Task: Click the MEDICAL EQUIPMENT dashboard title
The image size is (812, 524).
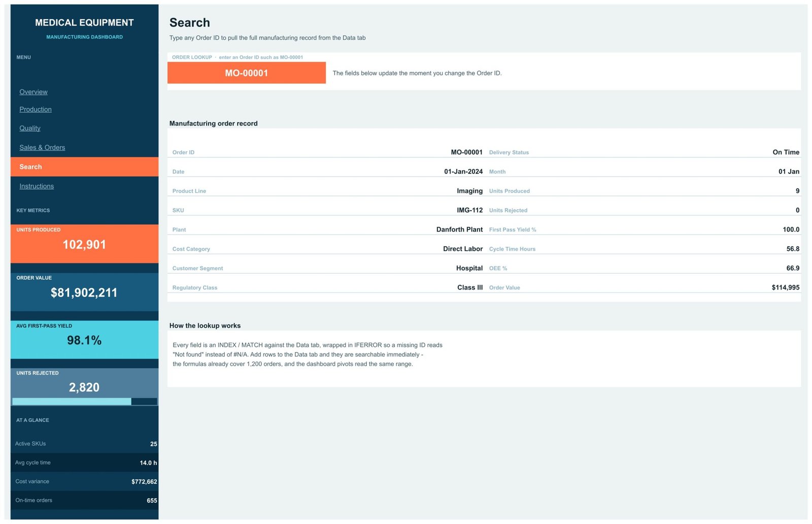Action: (84, 23)
